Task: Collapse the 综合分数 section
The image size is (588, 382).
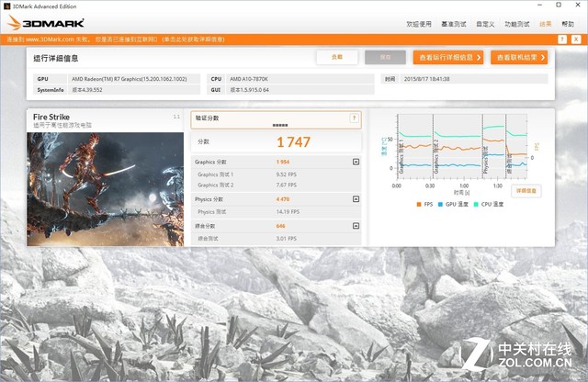Action: (x=356, y=226)
